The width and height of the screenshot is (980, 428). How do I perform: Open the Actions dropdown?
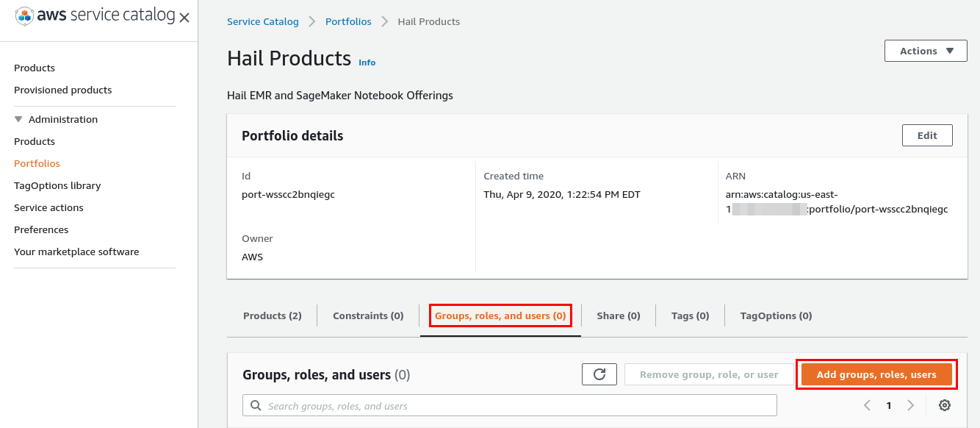tap(926, 51)
